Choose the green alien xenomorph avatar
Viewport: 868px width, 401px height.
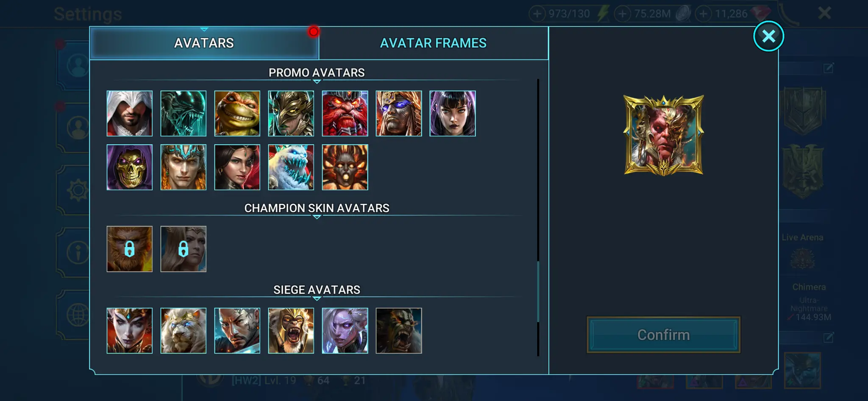183,113
